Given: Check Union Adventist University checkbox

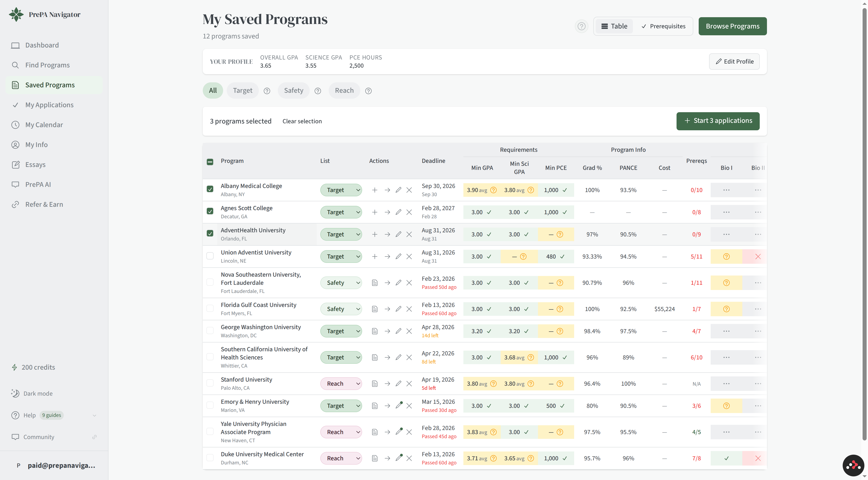Looking at the screenshot, I should (210, 256).
